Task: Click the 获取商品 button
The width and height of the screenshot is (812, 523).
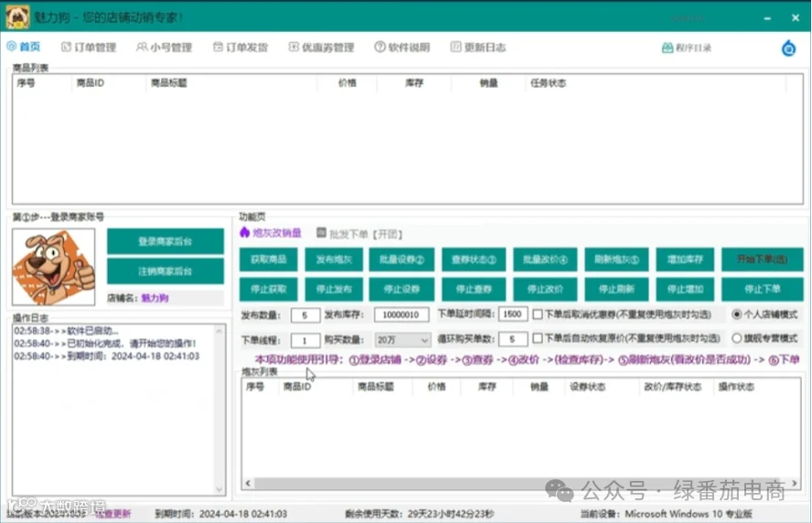Action: [268, 260]
